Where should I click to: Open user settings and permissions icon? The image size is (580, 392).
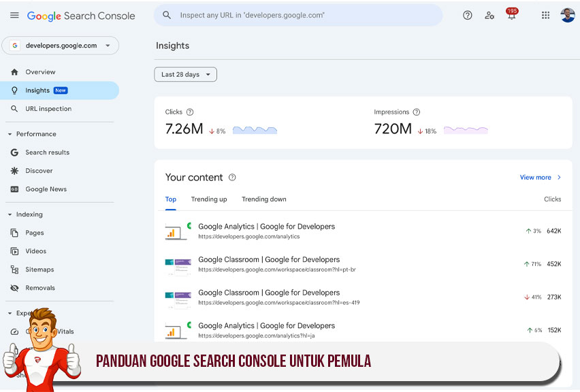(489, 15)
